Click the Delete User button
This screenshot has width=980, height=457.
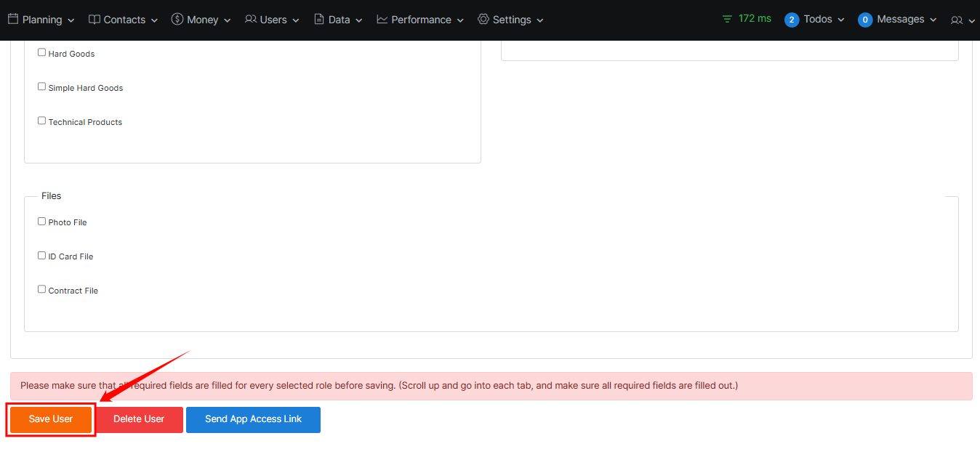(139, 419)
